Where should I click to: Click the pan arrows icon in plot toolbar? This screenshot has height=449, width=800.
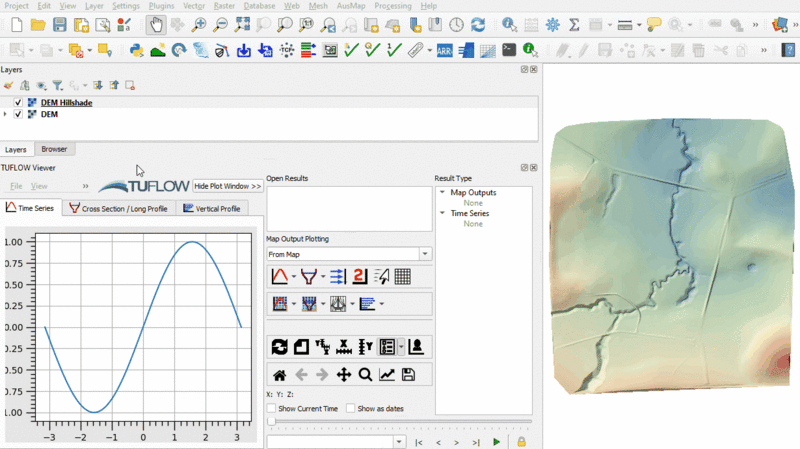tap(344, 375)
